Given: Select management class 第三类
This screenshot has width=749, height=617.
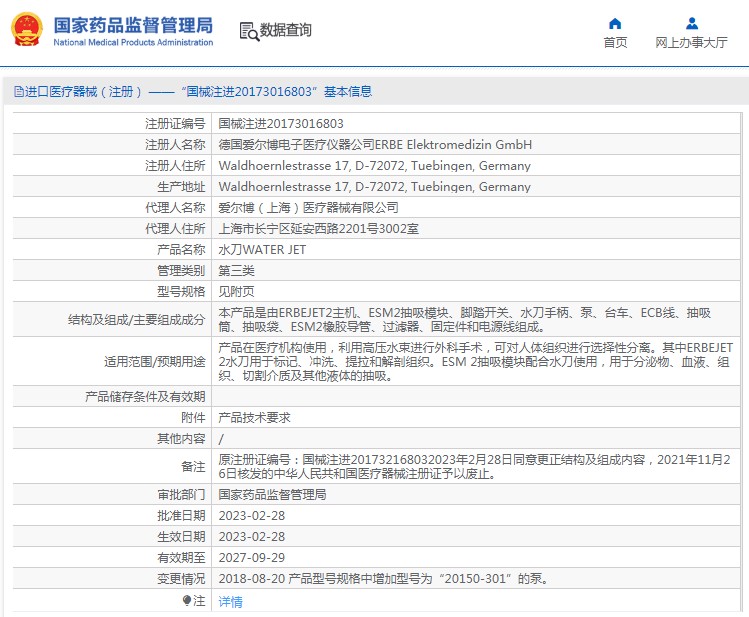Looking at the screenshot, I should tap(236, 271).
